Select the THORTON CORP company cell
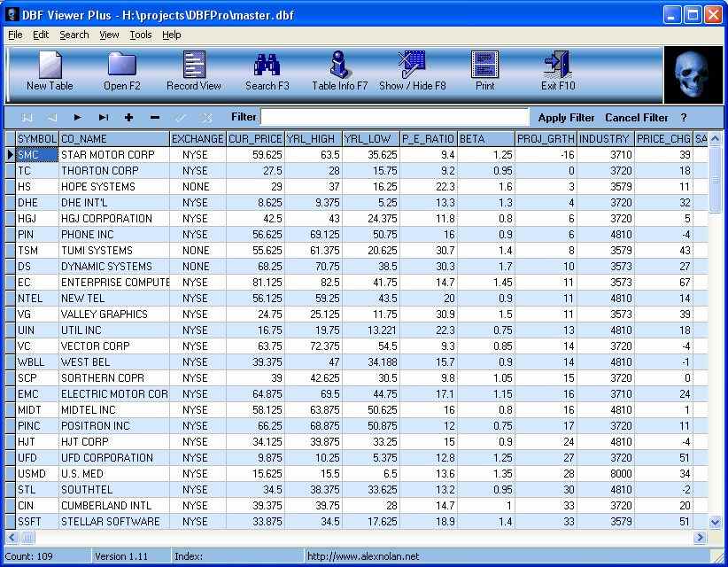Screen dimensions: 728x567 click(114, 170)
